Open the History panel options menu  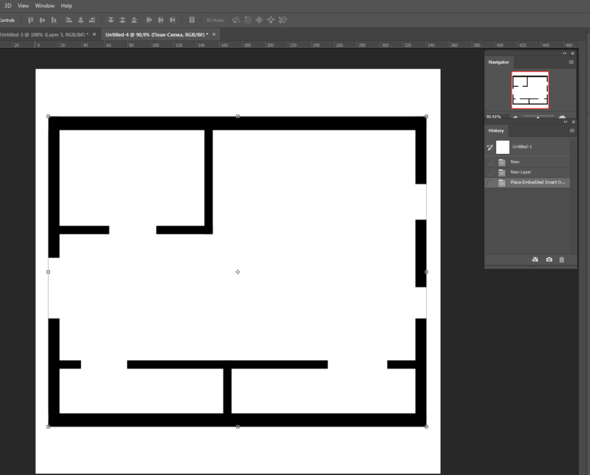(572, 131)
